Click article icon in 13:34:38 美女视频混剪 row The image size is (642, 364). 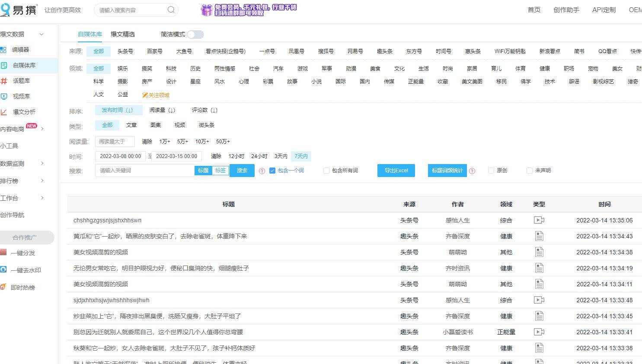[539, 252]
